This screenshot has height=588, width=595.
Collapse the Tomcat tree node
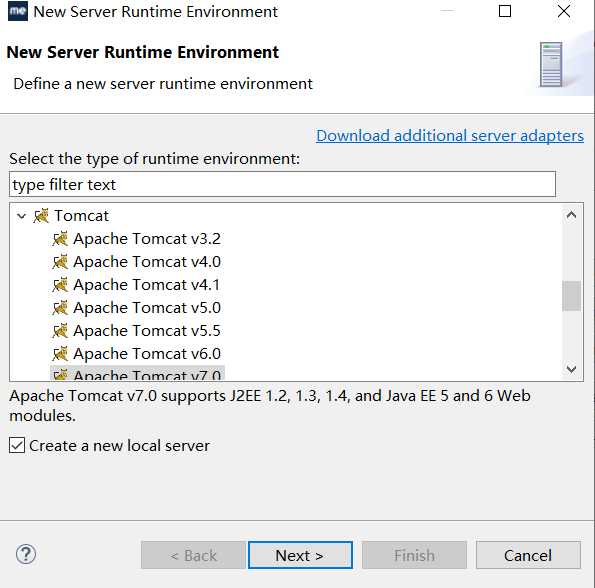(22, 216)
